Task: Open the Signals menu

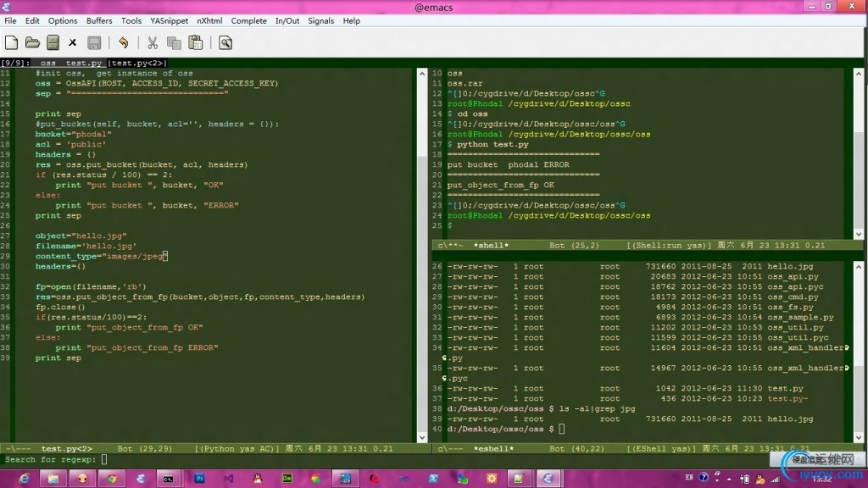Action: tap(321, 20)
